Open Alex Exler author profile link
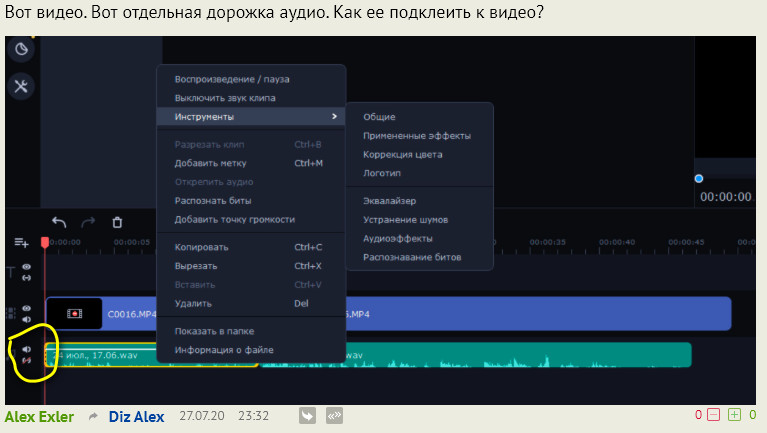Screen dimensions: 767x433 (39, 417)
